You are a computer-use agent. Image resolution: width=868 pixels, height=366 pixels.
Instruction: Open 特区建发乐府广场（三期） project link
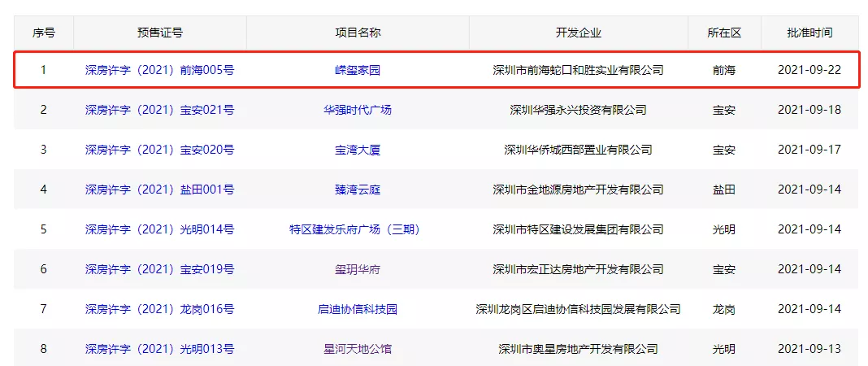tap(358, 229)
